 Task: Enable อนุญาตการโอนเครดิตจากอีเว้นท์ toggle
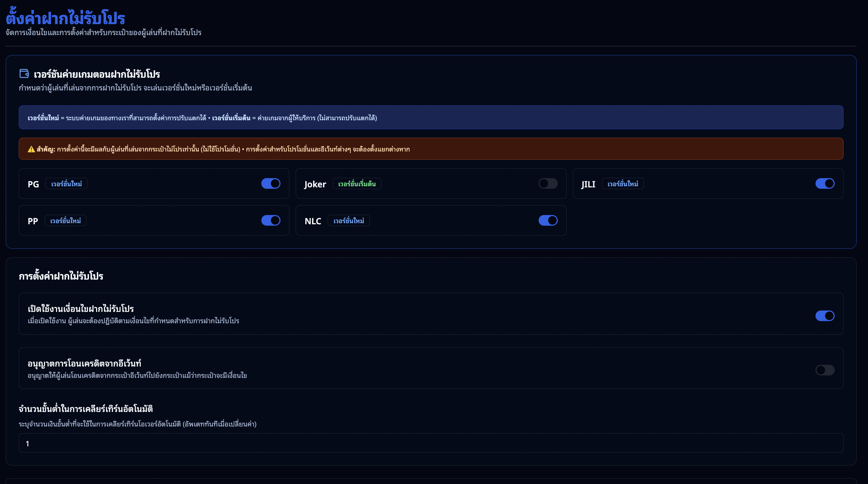tap(825, 370)
